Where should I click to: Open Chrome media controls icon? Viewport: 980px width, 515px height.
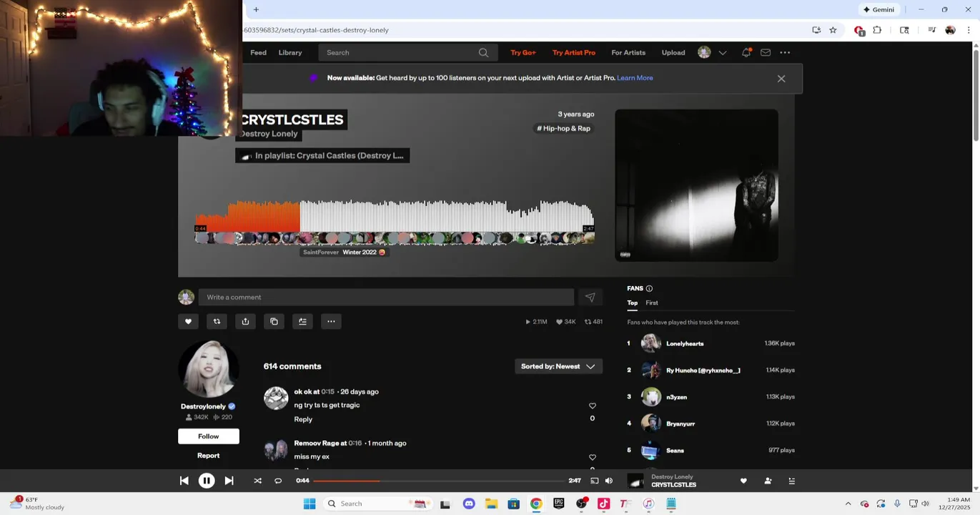pos(931,30)
